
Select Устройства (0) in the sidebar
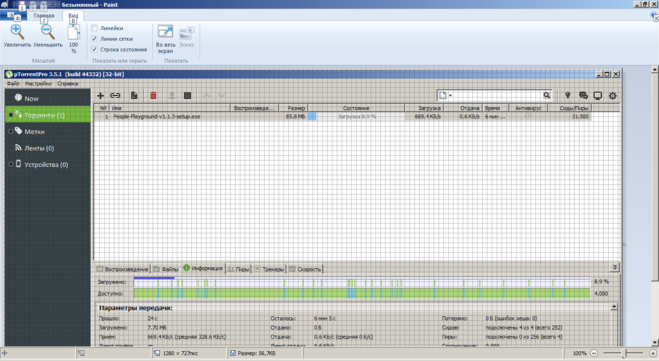[x=48, y=164]
